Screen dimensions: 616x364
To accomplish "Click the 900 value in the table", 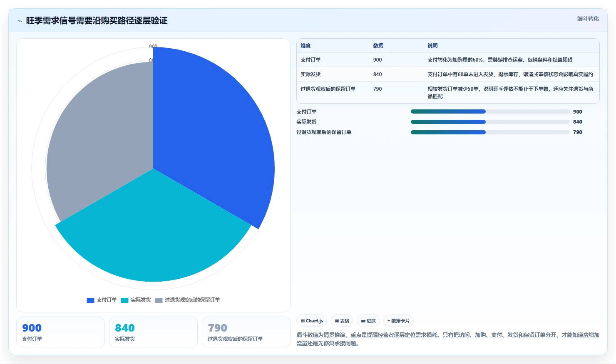I will pos(378,60).
